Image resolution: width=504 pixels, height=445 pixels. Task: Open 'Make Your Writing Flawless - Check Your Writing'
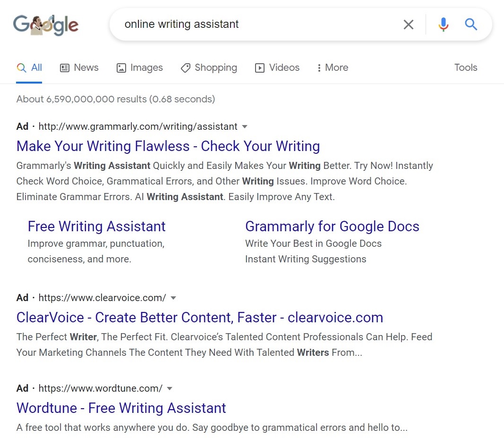click(x=168, y=146)
